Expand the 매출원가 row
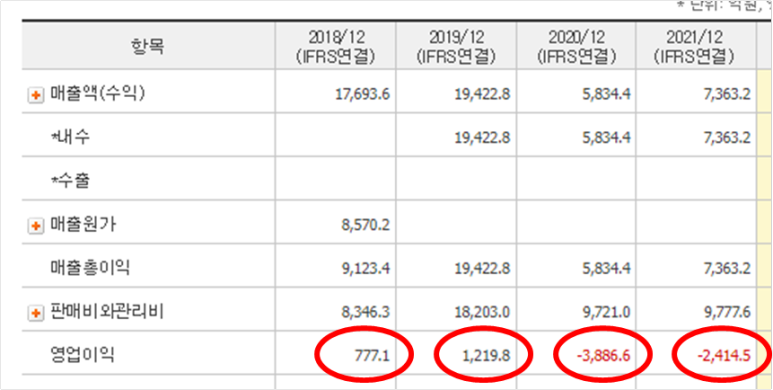Image resolution: width=773 pixels, height=390 pixels. click(35, 226)
